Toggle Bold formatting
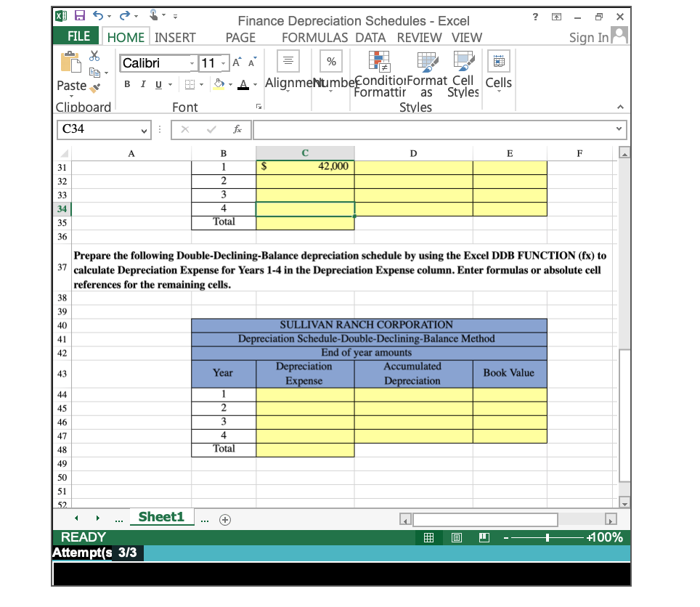Viewport: 700px width, 607px height. pos(127,84)
